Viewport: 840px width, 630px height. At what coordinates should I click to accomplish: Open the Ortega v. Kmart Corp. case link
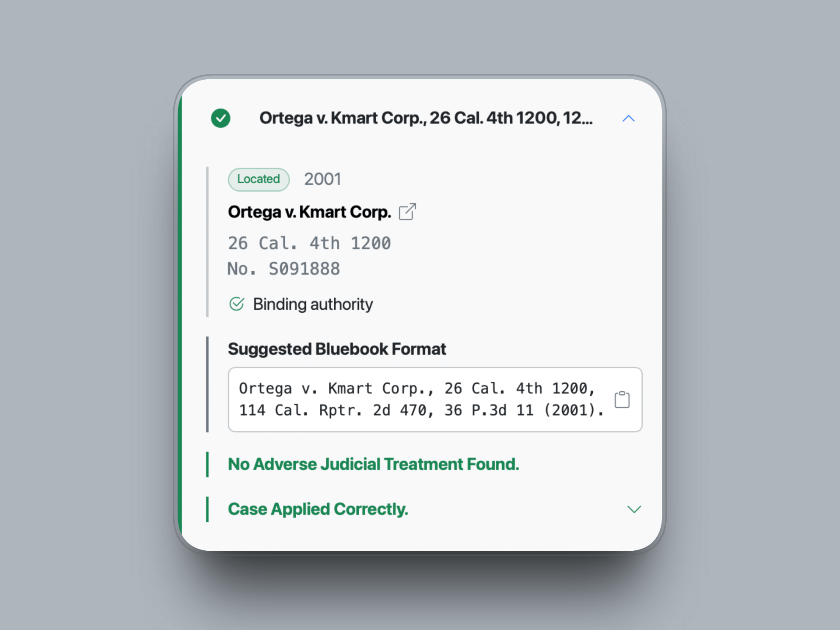pyautogui.click(x=309, y=212)
